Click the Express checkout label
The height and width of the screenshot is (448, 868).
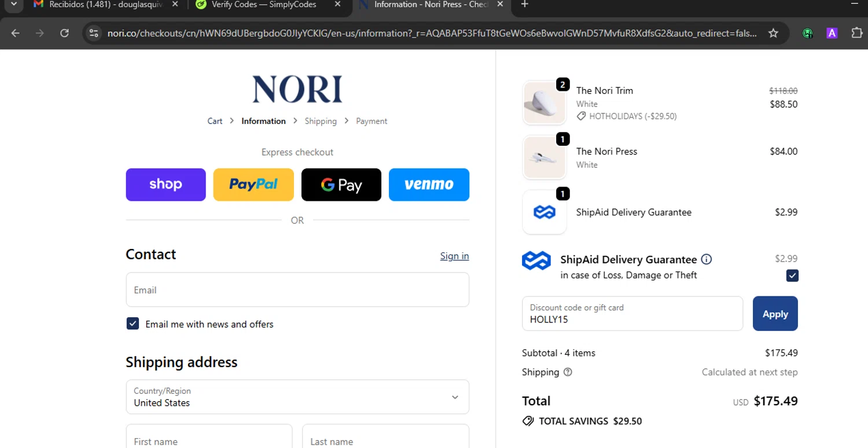click(297, 152)
